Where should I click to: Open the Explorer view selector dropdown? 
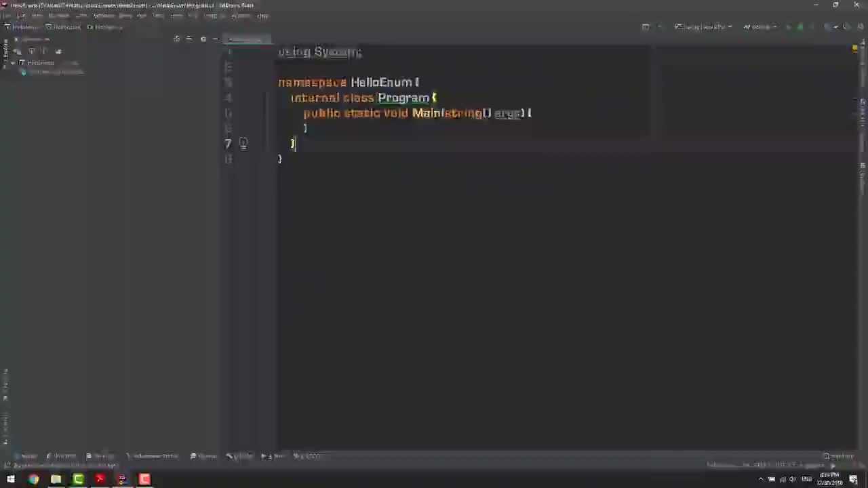coord(31,39)
